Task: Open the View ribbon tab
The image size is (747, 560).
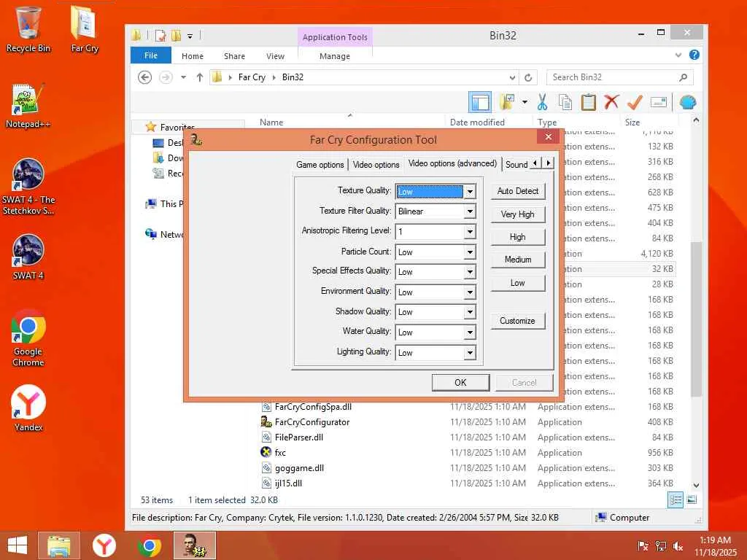Action: click(275, 56)
